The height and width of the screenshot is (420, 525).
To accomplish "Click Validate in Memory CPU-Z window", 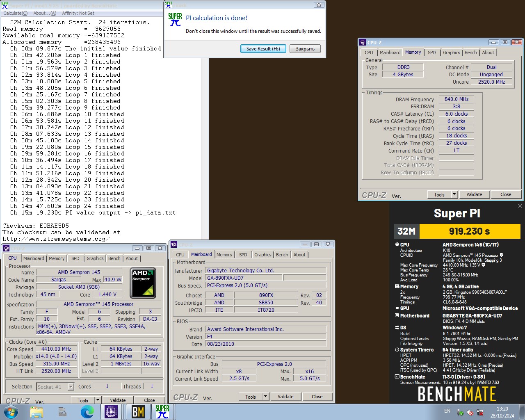I will coord(474,194).
